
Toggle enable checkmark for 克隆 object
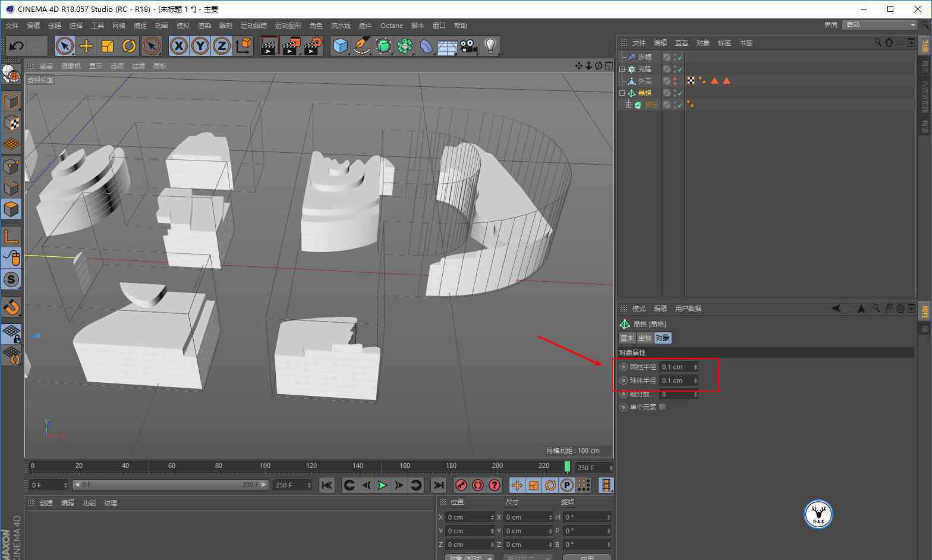pos(681,69)
